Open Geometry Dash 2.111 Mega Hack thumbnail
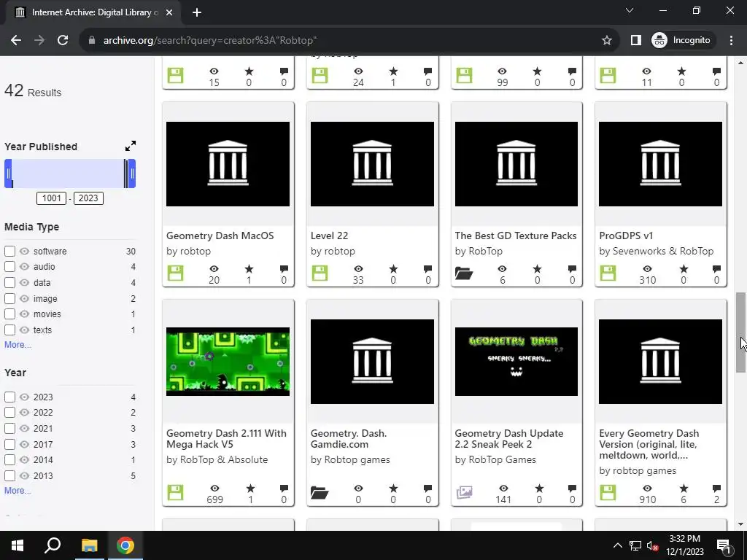The image size is (747, 560). [228, 362]
